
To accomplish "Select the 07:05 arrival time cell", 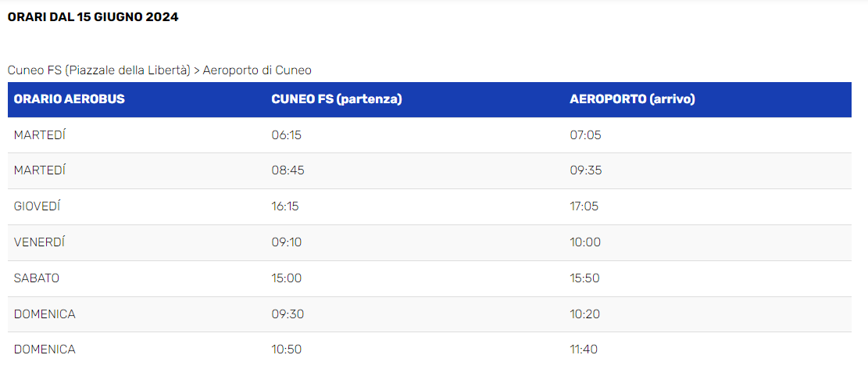I will tap(585, 135).
